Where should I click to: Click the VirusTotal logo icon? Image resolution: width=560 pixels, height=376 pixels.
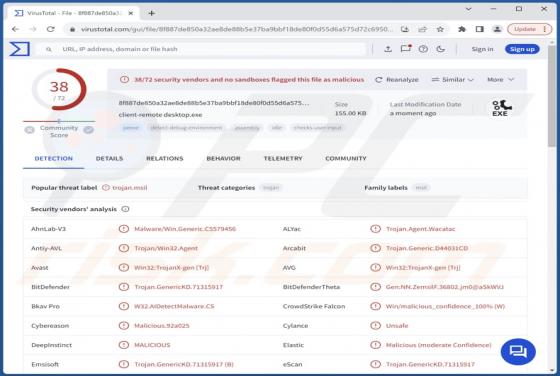pos(20,49)
